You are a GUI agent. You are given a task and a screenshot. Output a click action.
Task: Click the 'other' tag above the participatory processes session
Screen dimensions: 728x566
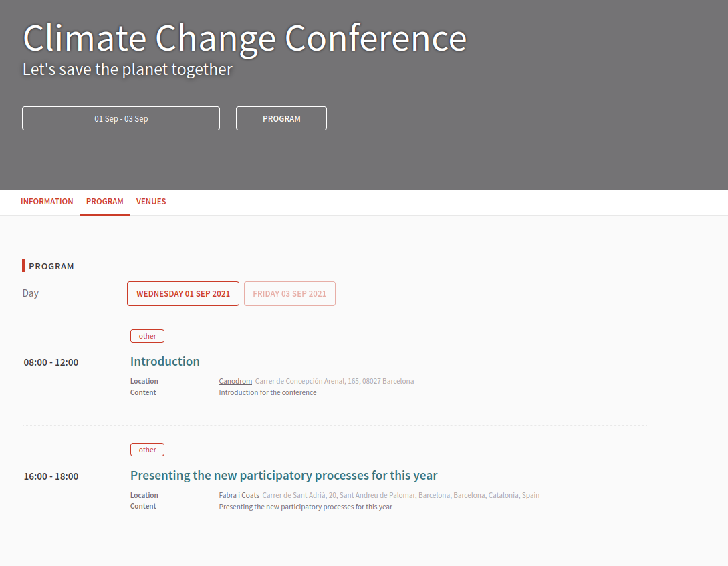[147, 450]
